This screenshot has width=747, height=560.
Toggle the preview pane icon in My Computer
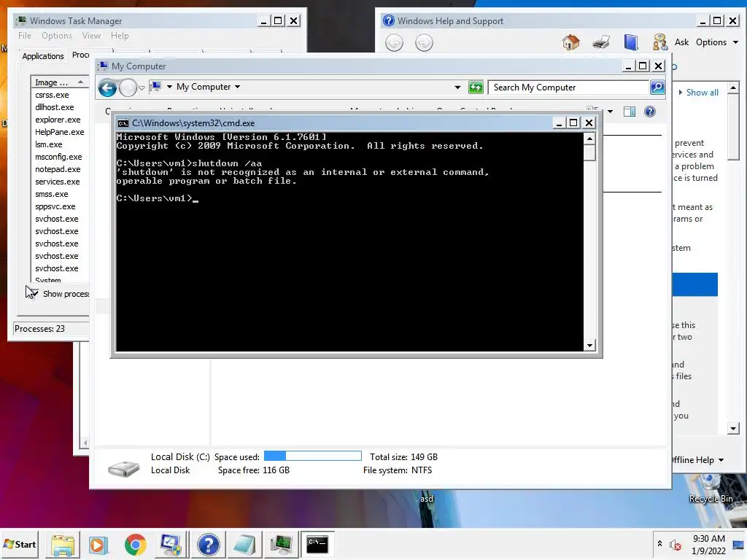click(x=630, y=112)
